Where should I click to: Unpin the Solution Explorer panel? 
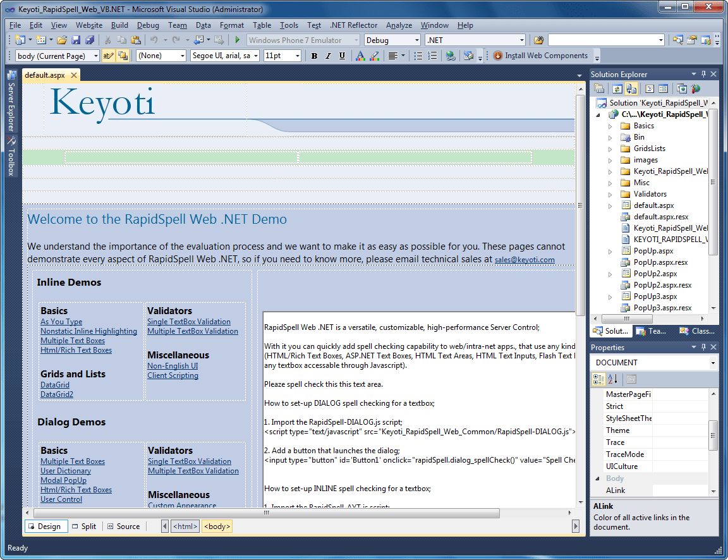[704, 74]
